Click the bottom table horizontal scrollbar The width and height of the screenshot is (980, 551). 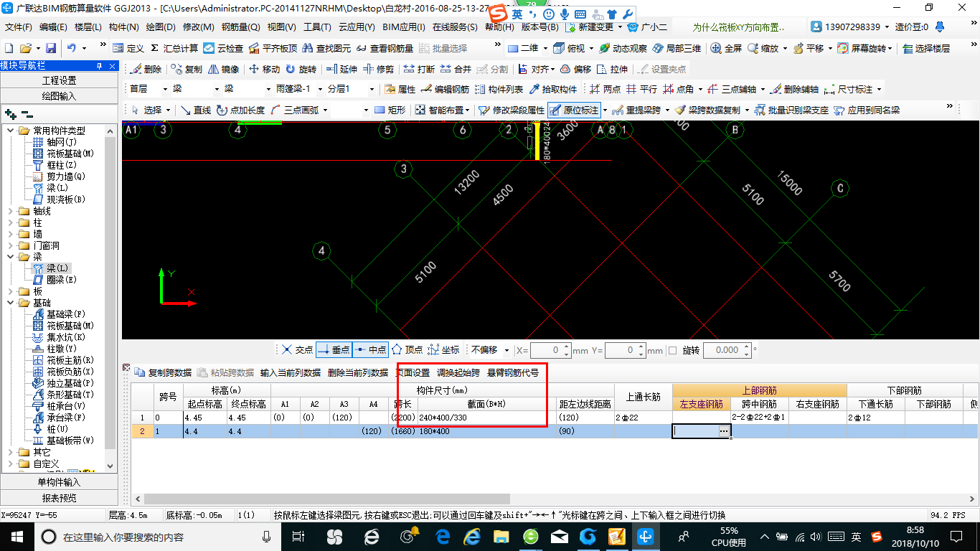(x=326, y=499)
